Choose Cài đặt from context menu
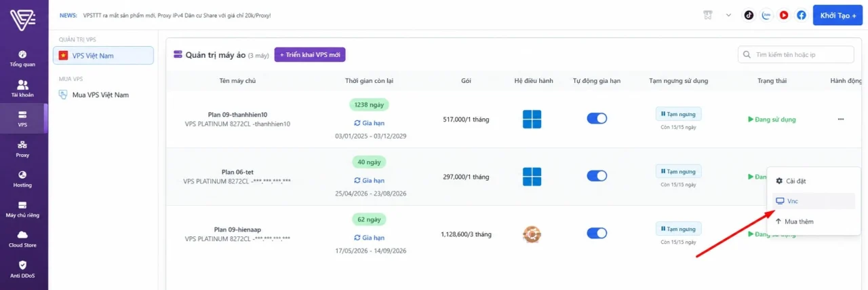 coord(814,181)
